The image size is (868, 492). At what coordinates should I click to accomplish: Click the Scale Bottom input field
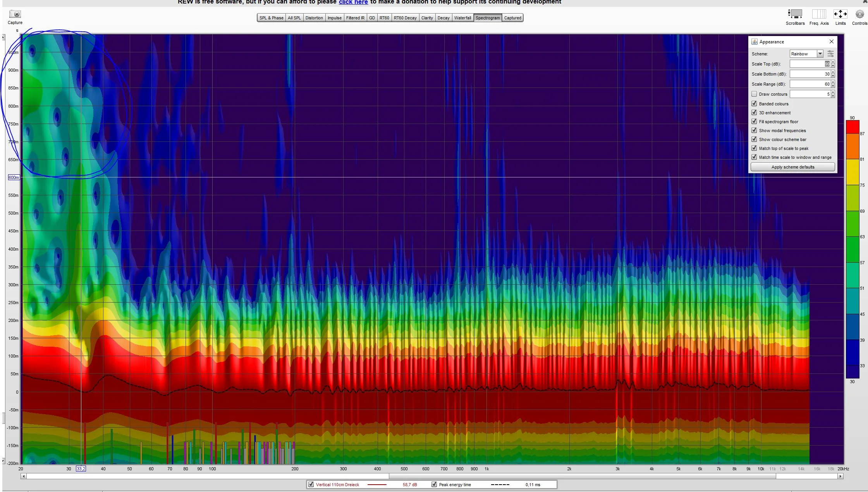tap(810, 74)
